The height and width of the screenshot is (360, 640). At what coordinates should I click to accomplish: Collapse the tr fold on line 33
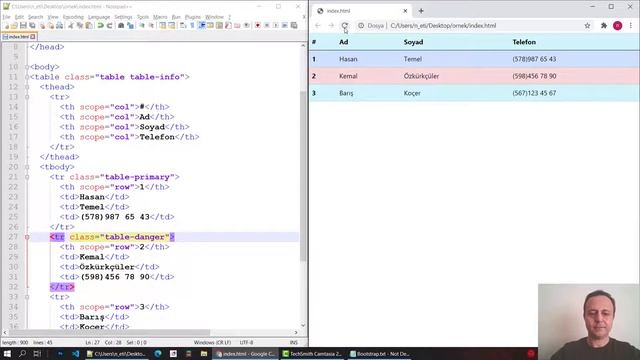pos(27,297)
